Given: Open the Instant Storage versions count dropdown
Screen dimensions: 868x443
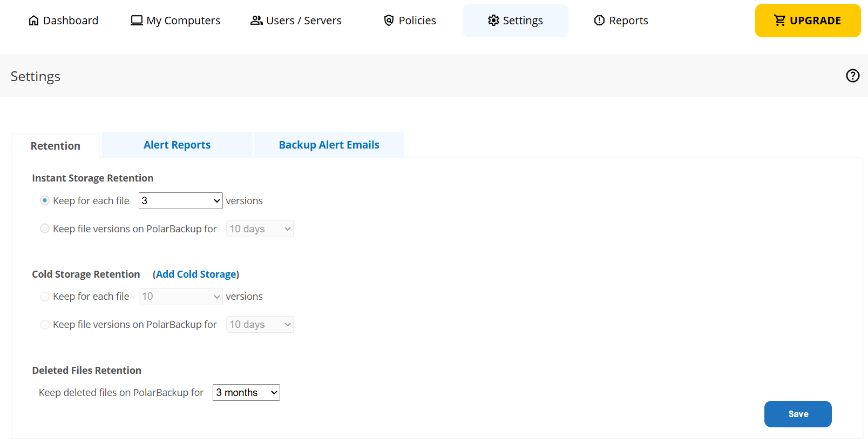Looking at the screenshot, I should [180, 200].
